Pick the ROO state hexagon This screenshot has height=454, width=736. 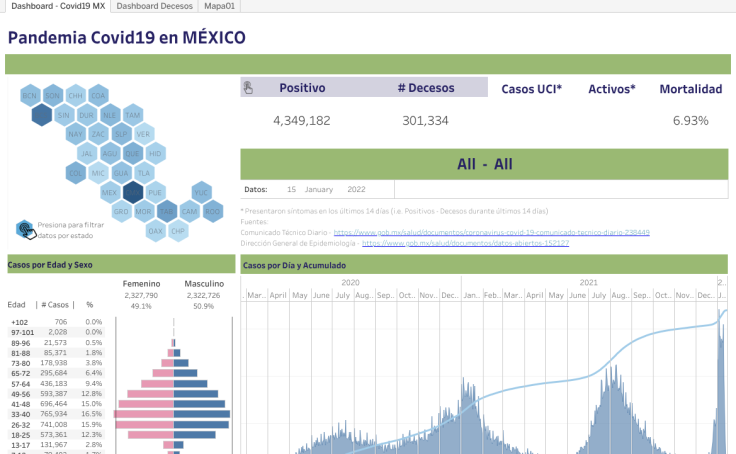tap(212, 211)
